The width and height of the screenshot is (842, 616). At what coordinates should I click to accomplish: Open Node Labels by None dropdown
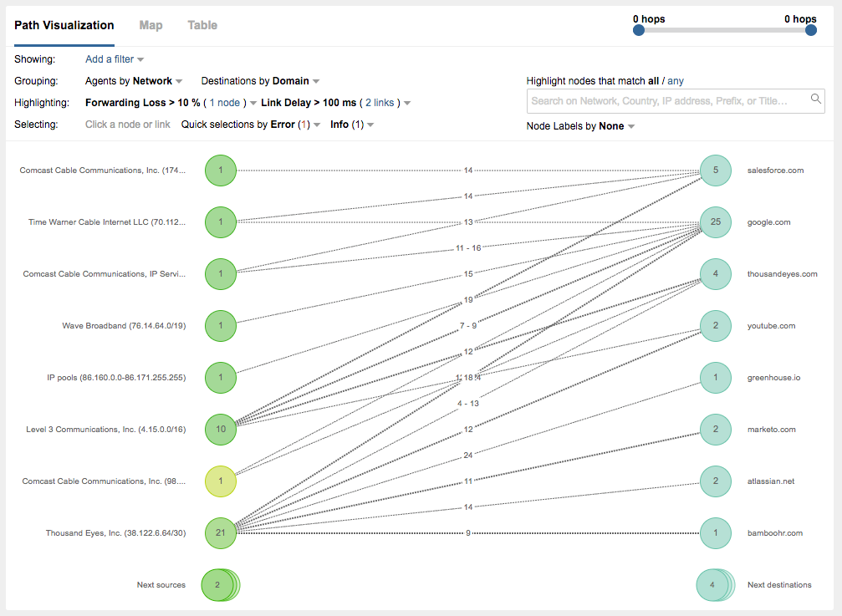click(580, 126)
